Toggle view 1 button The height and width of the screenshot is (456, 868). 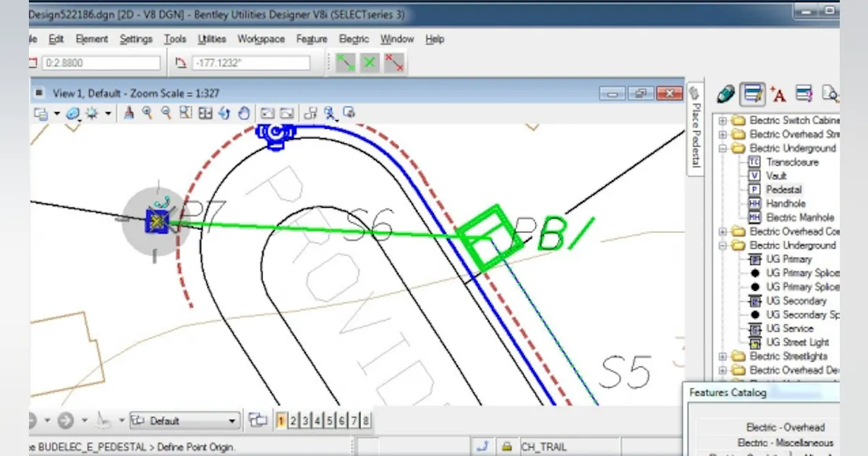[x=281, y=421]
